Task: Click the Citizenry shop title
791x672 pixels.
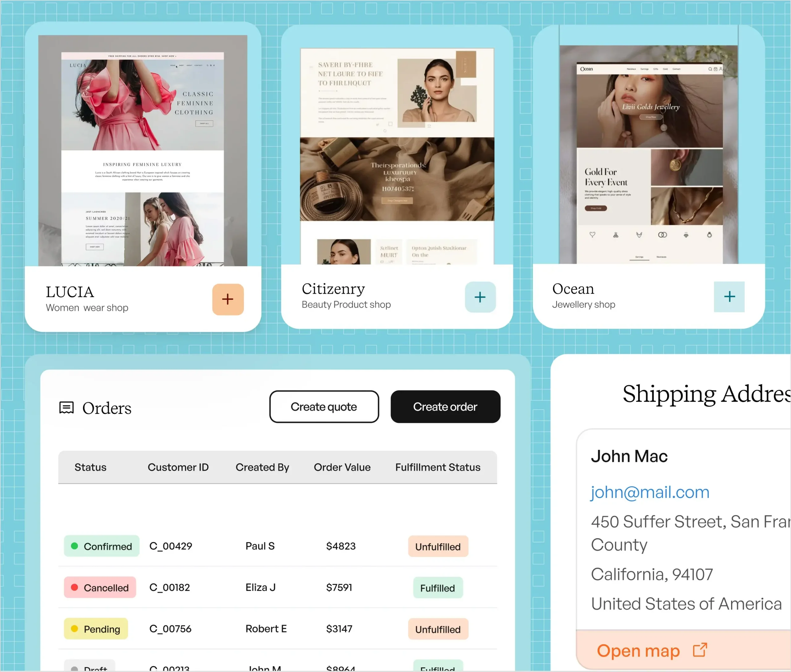Action: pos(334,289)
